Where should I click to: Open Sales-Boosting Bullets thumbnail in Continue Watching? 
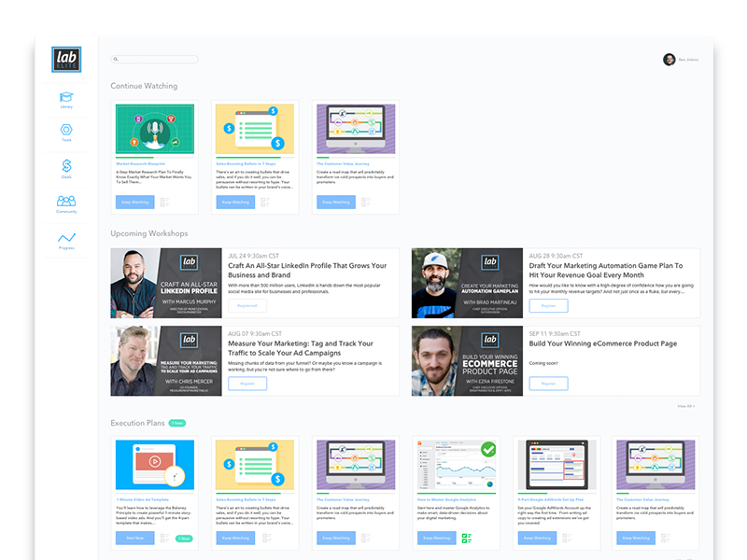click(x=255, y=129)
